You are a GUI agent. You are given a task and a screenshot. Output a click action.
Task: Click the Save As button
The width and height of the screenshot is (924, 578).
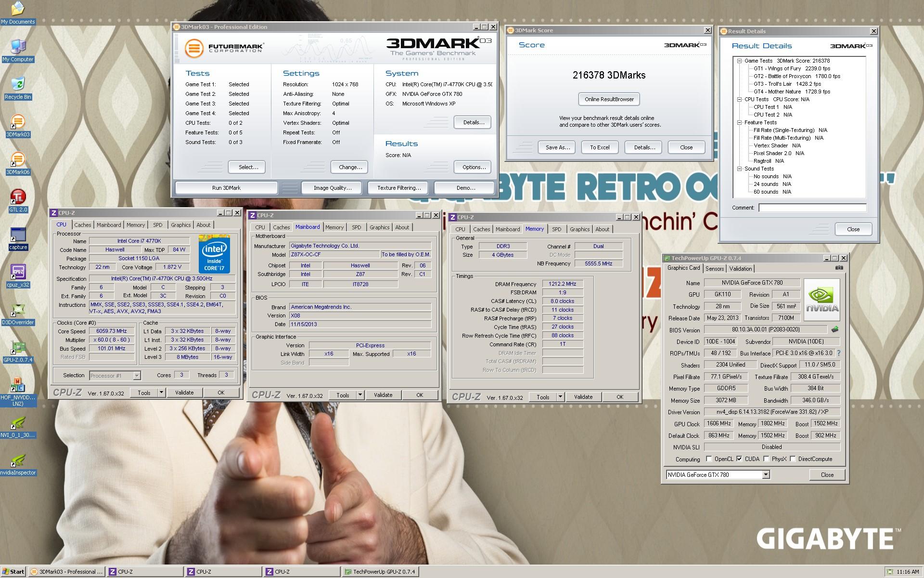click(558, 147)
